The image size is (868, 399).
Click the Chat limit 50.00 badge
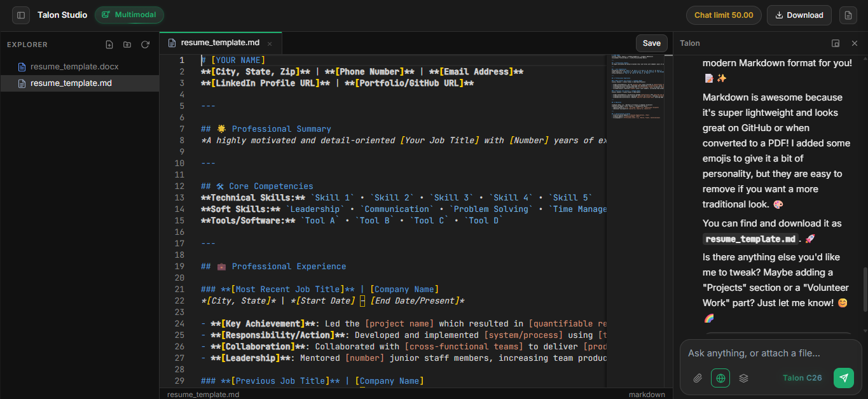[x=724, y=15]
